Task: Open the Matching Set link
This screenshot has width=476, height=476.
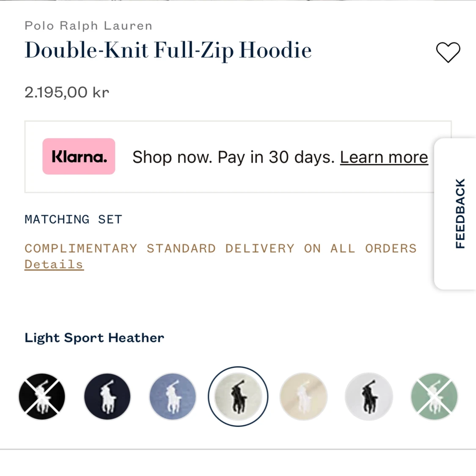Action: (x=74, y=219)
